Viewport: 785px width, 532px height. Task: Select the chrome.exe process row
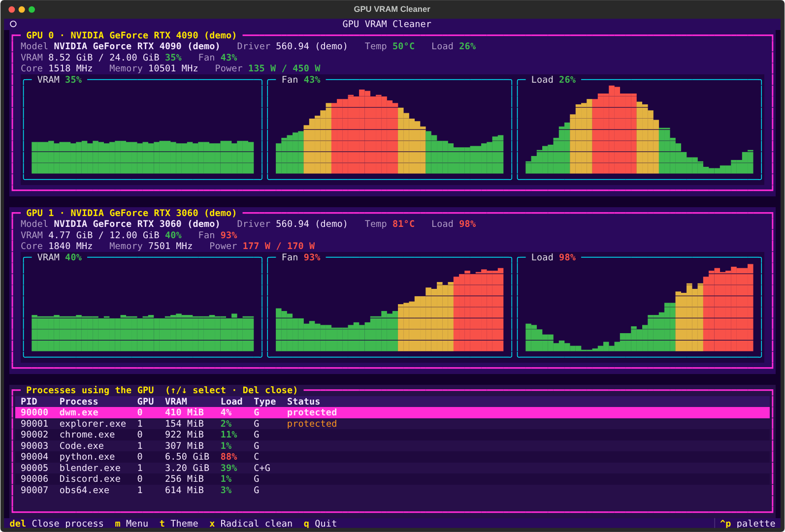[x=392, y=435]
